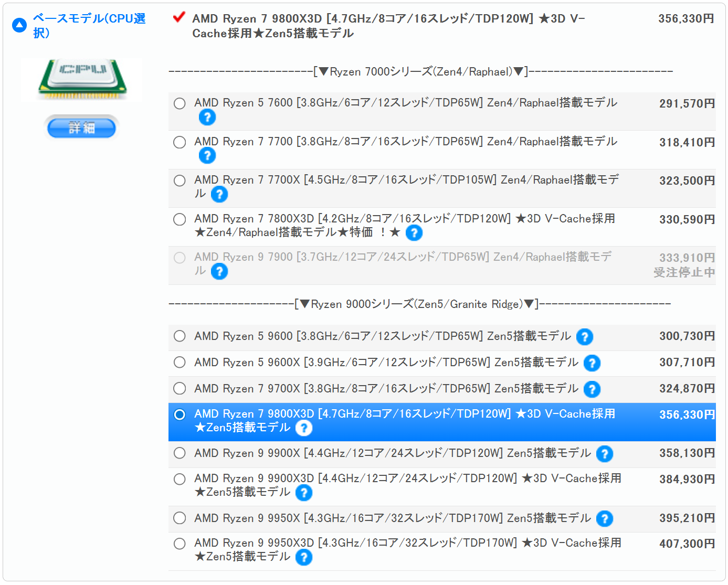Open help icon for Ryzen 5 9600X
The width and height of the screenshot is (728, 585).
coord(592,363)
